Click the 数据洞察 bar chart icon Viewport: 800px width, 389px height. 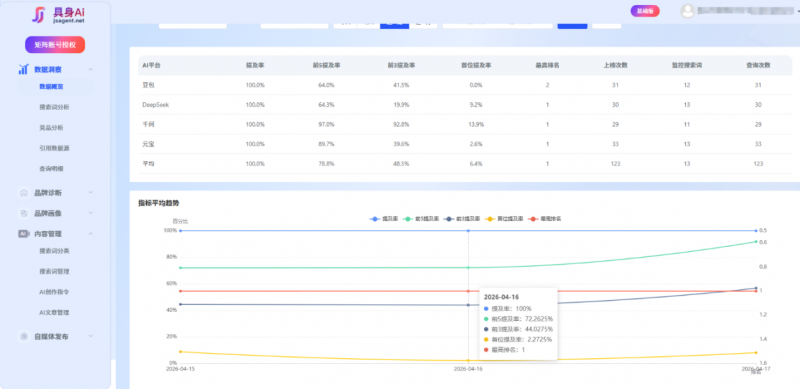coord(23,69)
